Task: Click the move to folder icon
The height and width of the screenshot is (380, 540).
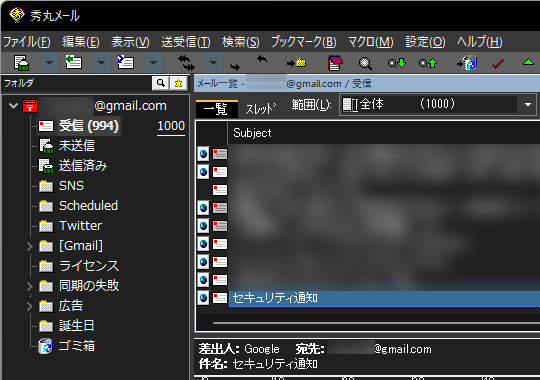Action: tap(296, 63)
